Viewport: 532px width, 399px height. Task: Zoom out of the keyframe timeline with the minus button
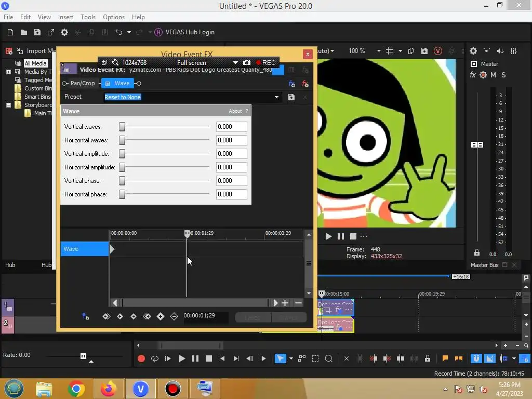click(298, 303)
